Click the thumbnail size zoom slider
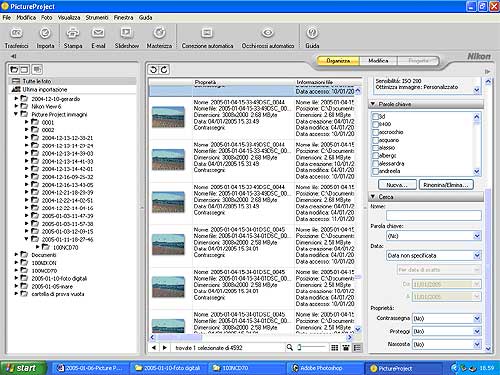The height and width of the screenshot is (375, 500). coord(311,348)
